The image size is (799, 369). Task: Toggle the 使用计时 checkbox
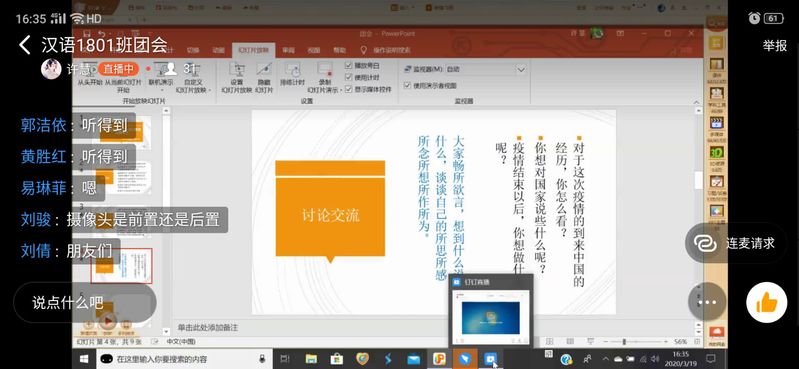(349, 77)
